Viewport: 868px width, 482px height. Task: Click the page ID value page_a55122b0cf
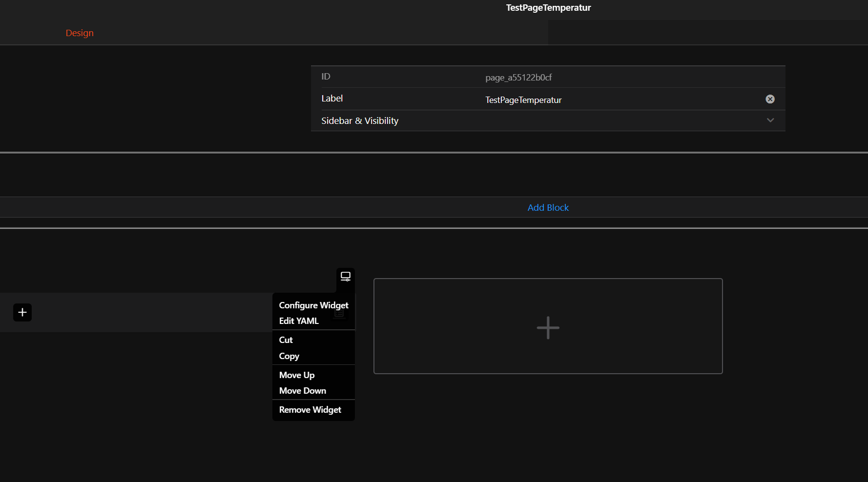pos(518,78)
